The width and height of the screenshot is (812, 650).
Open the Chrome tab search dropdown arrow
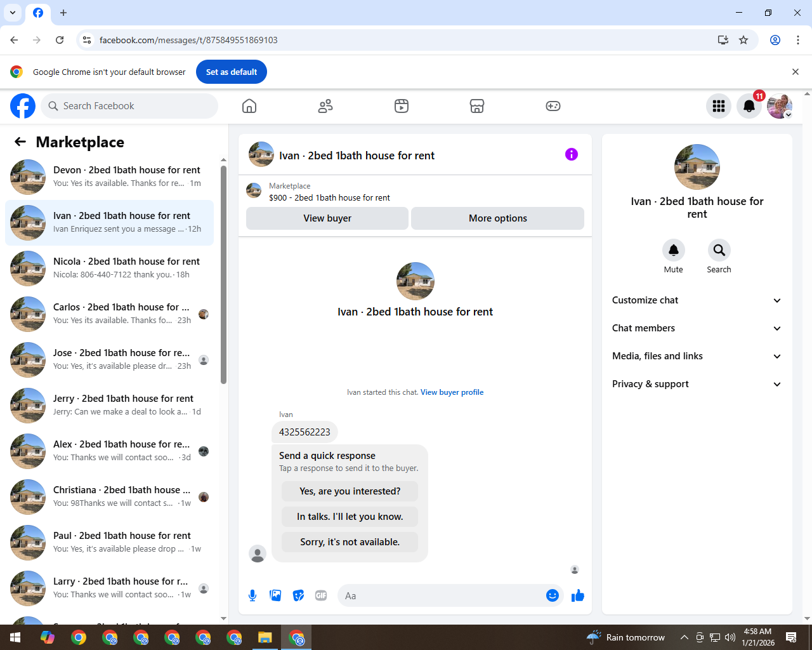[13, 13]
